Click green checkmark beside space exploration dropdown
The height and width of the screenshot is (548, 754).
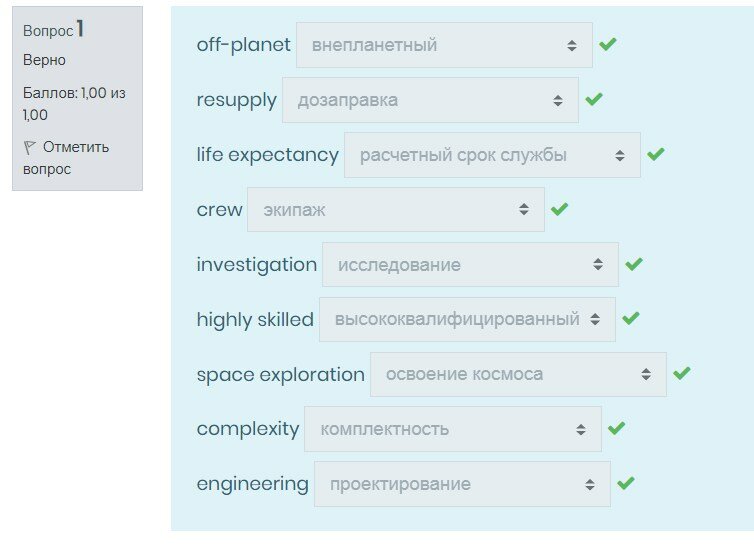pyautogui.click(x=681, y=374)
